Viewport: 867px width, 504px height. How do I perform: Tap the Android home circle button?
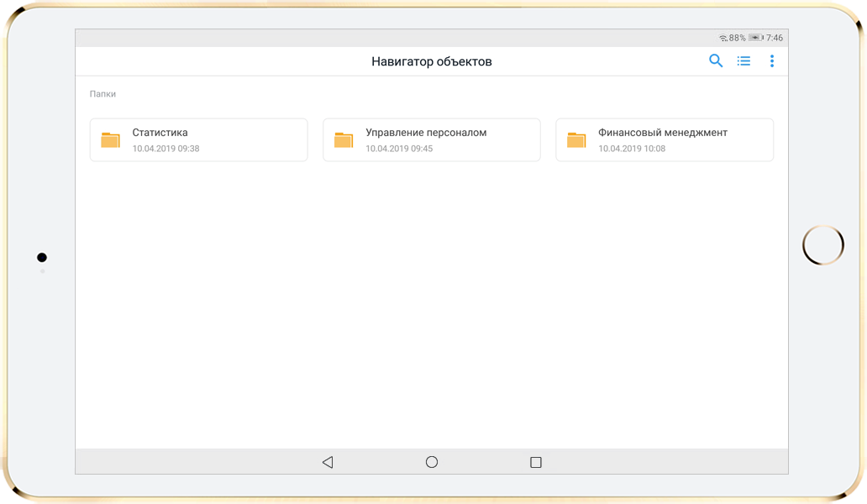[432, 462]
